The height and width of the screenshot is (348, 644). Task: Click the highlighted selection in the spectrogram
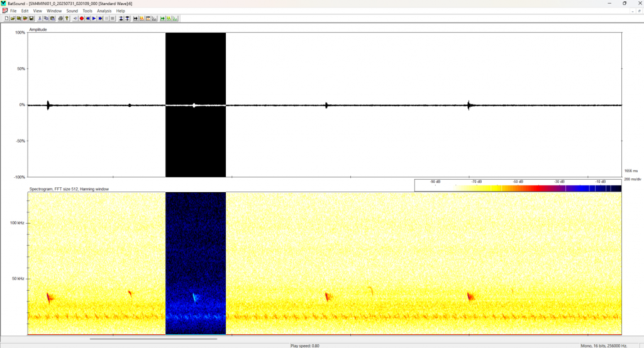coord(195,264)
